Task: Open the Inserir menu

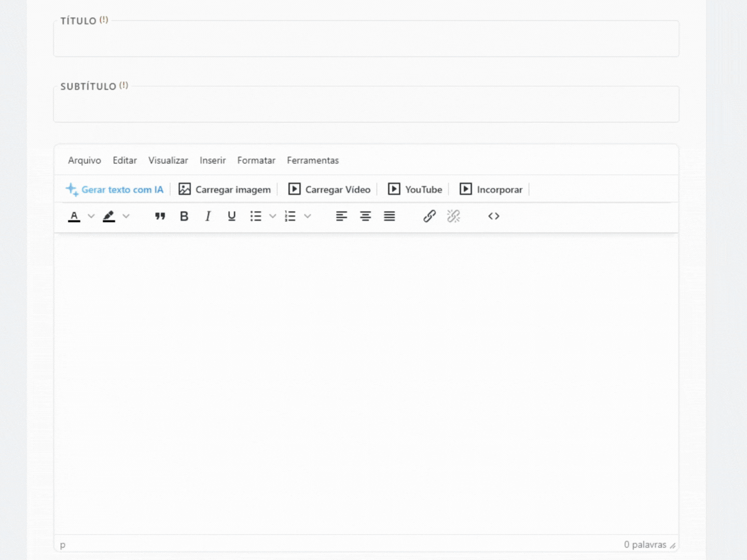Action: coord(213,160)
